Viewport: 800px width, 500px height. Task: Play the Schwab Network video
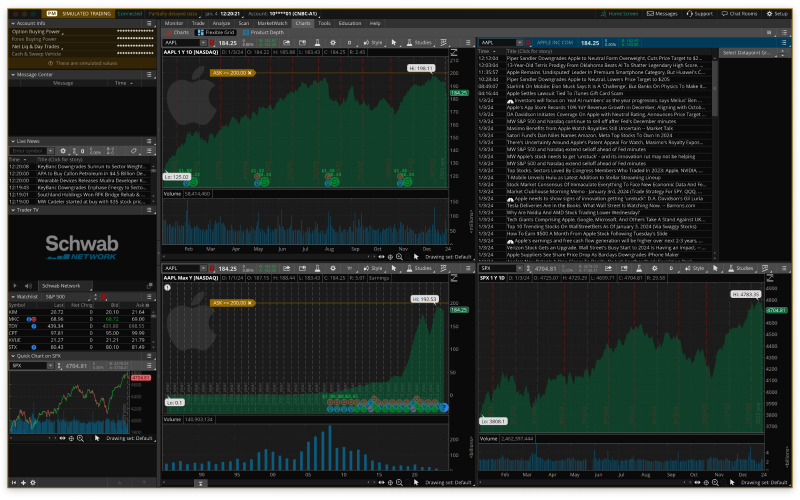click(x=16, y=285)
